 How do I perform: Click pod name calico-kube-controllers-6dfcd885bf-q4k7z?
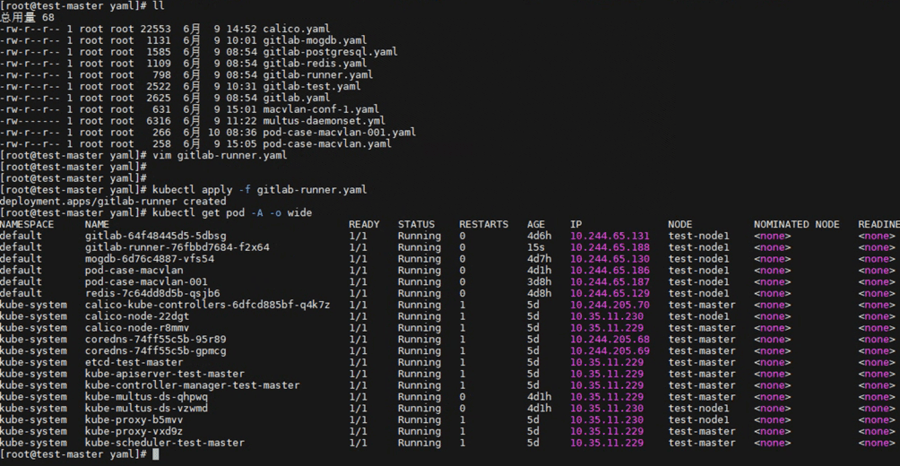pos(207,305)
